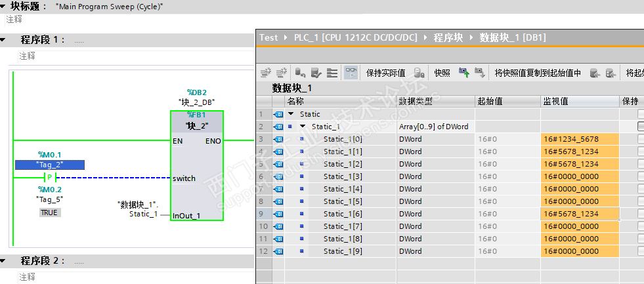The height and width of the screenshot is (284, 644).
Task: Click camera icon with gray down arrow
Action: 480,73
